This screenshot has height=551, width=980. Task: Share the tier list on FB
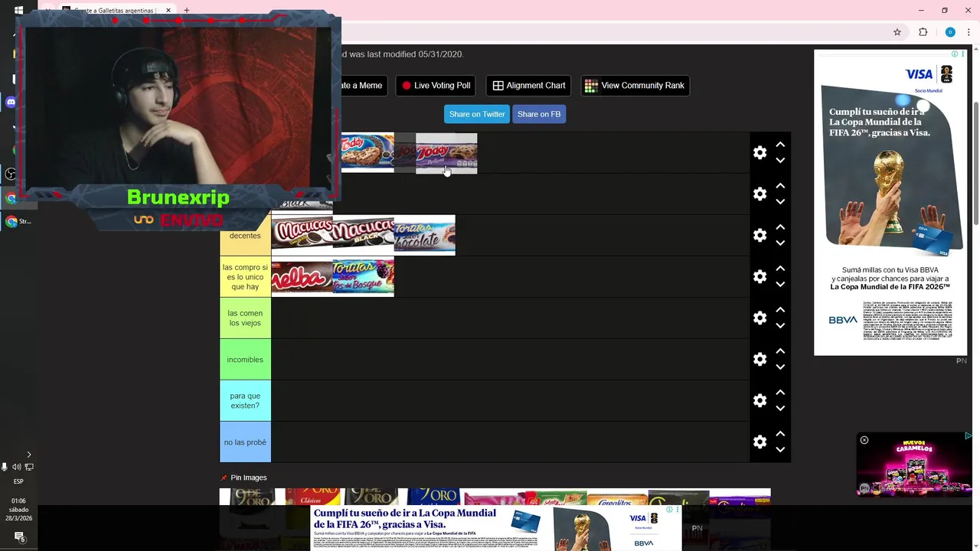pyautogui.click(x=539, y=114)
